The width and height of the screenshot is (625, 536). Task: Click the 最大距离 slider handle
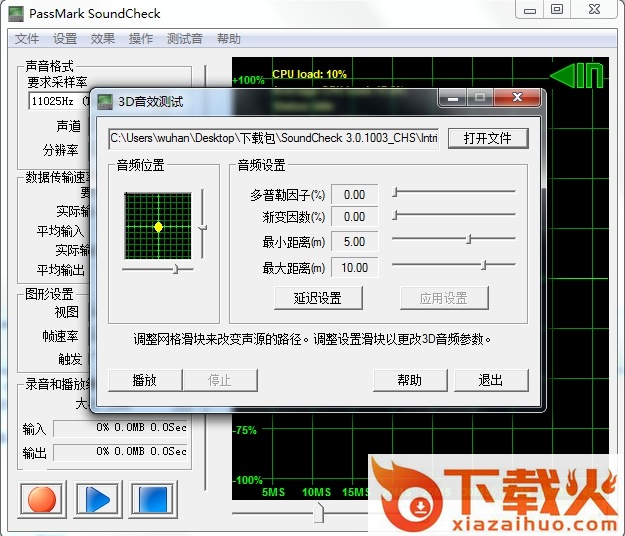483,265
